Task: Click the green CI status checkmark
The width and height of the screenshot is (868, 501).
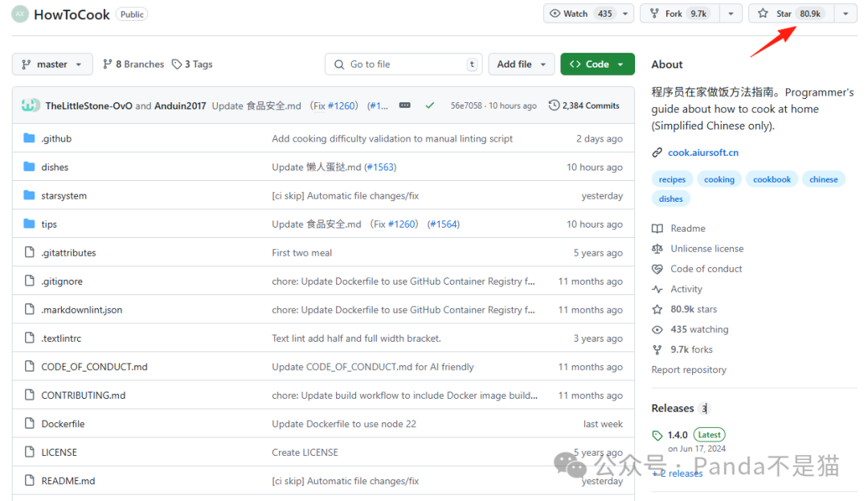Action: pyautogui.click(x=429, y=105)
